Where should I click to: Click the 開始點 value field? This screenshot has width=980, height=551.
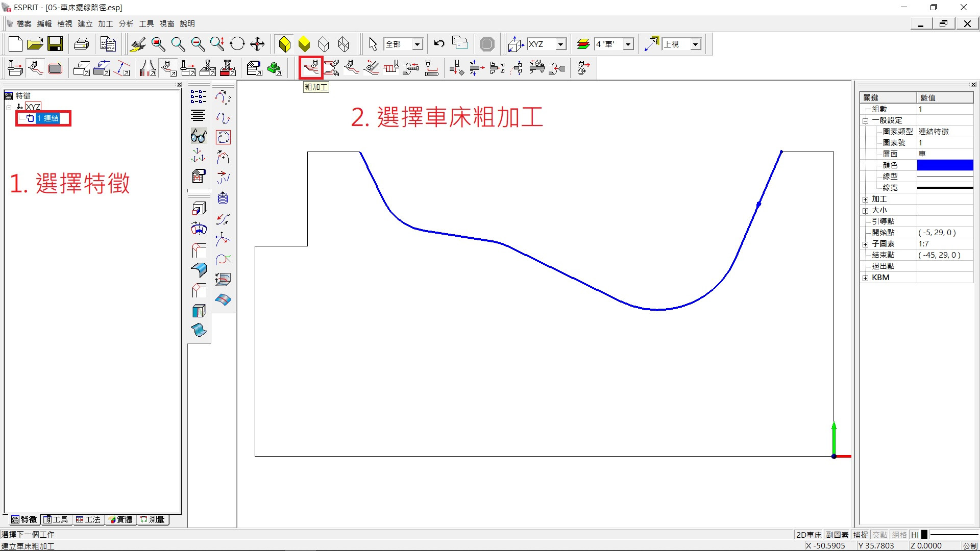pos(944,233)
